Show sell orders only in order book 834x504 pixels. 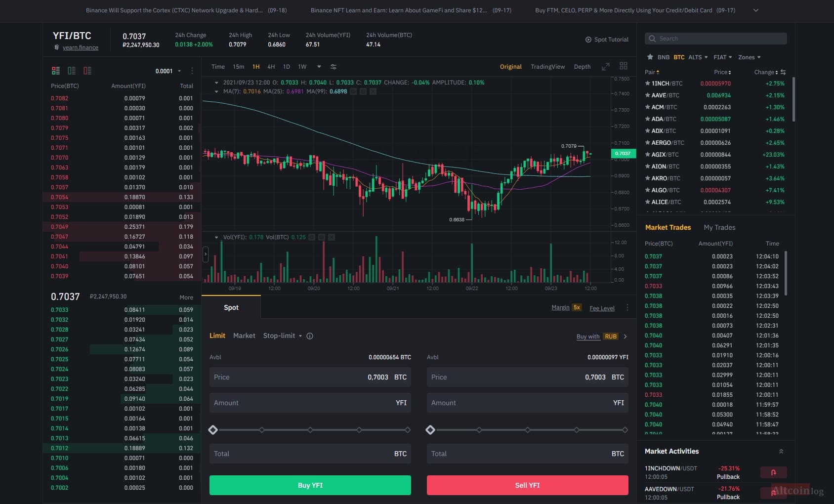(x=87, y=71)
